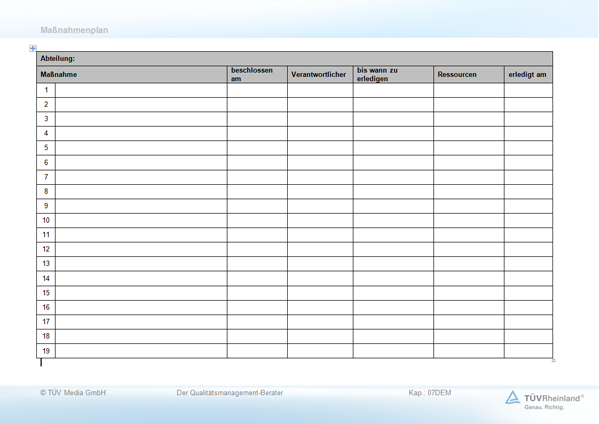Click the Ressourcen cell in row 10

(468, 220)
